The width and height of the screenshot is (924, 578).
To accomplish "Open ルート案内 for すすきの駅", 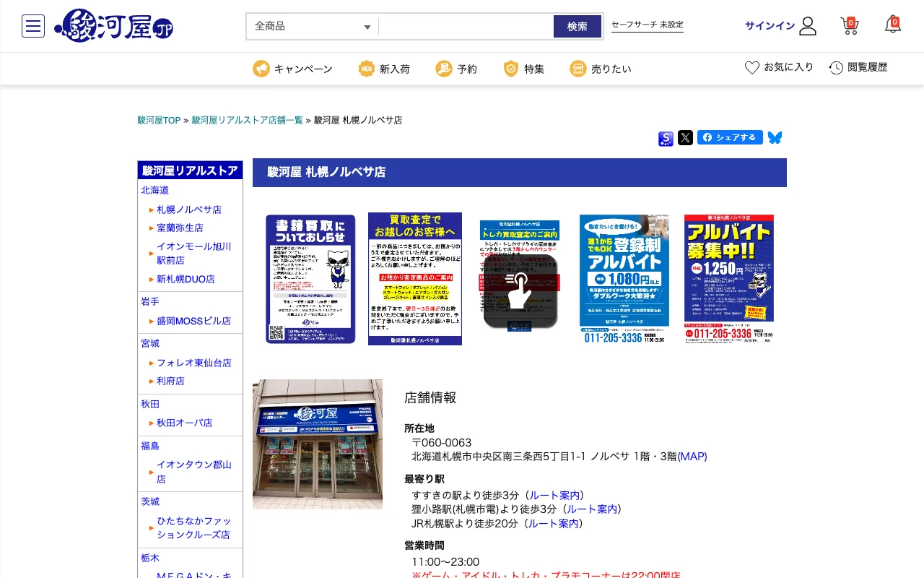I will [x=554, y=496].
